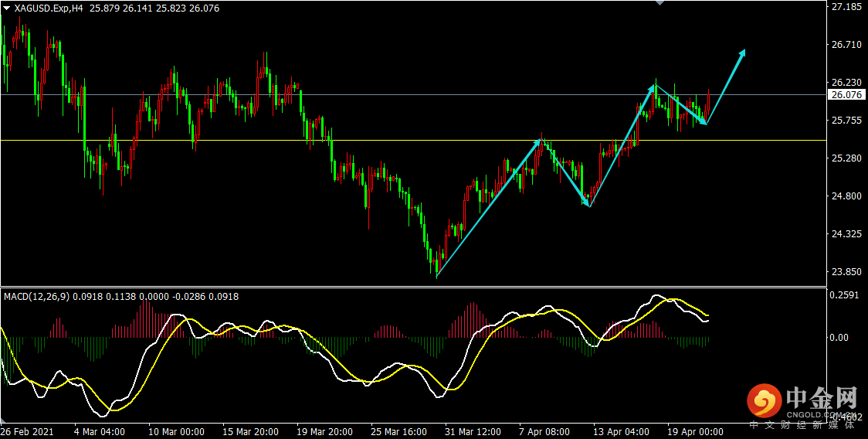Click the 24.800 price axis label
This screenshot has width=868, height=439.
(x=847, y=196)
